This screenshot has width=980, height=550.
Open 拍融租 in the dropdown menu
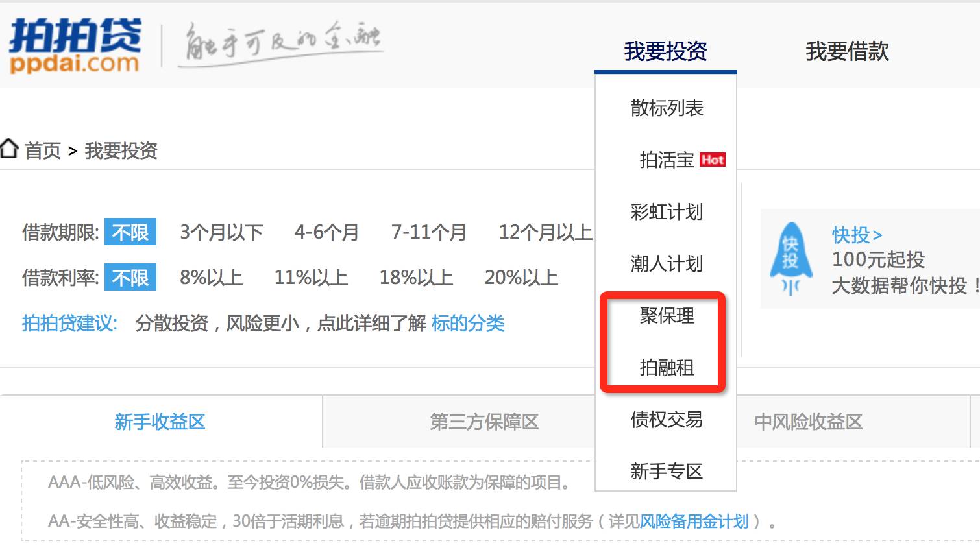[667, 367]
